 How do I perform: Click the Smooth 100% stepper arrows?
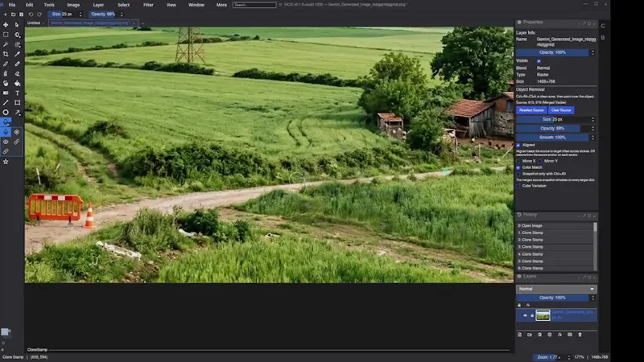point(592,138)
